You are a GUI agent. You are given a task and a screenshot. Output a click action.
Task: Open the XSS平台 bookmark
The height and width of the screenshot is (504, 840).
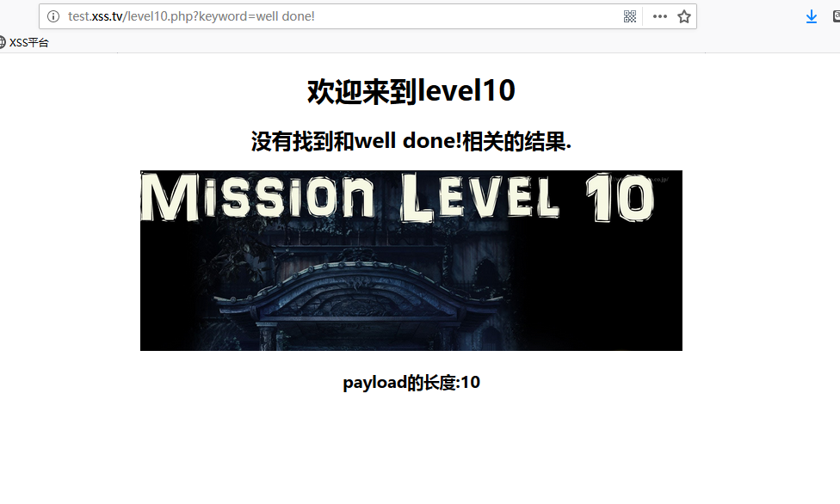pyautogui.click(x=28, y=42)
